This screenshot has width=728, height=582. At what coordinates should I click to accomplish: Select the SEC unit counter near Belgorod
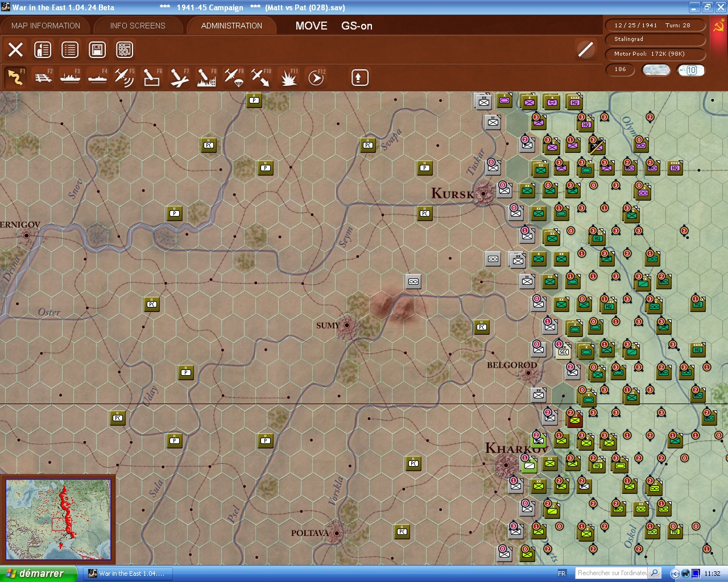pyautogui.click(x=562, y=350)
